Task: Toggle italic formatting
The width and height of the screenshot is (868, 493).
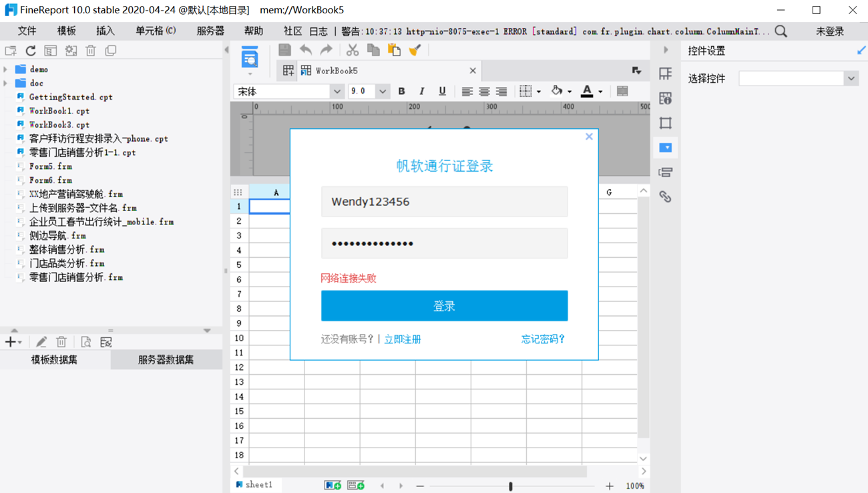Action: (x=421, y=92)
